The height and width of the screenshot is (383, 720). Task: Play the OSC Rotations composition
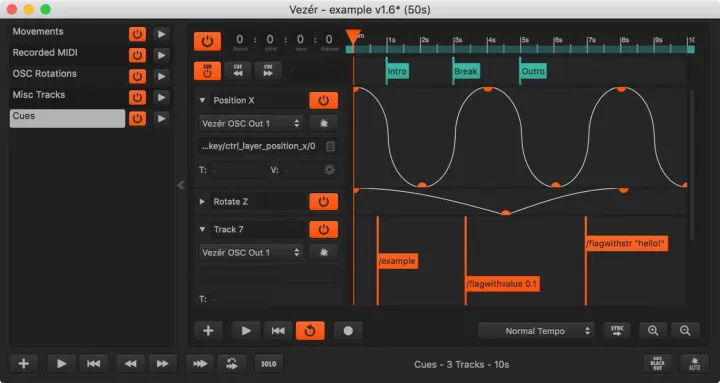[161, 76]
